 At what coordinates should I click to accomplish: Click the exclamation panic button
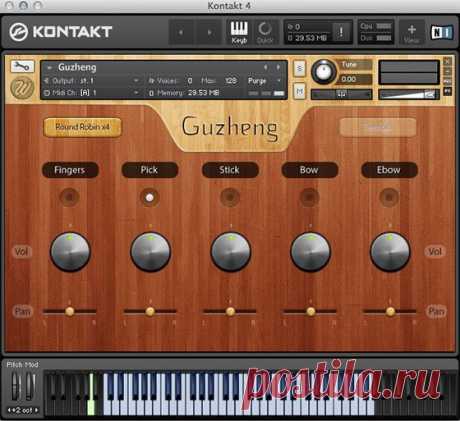[341, 32]
